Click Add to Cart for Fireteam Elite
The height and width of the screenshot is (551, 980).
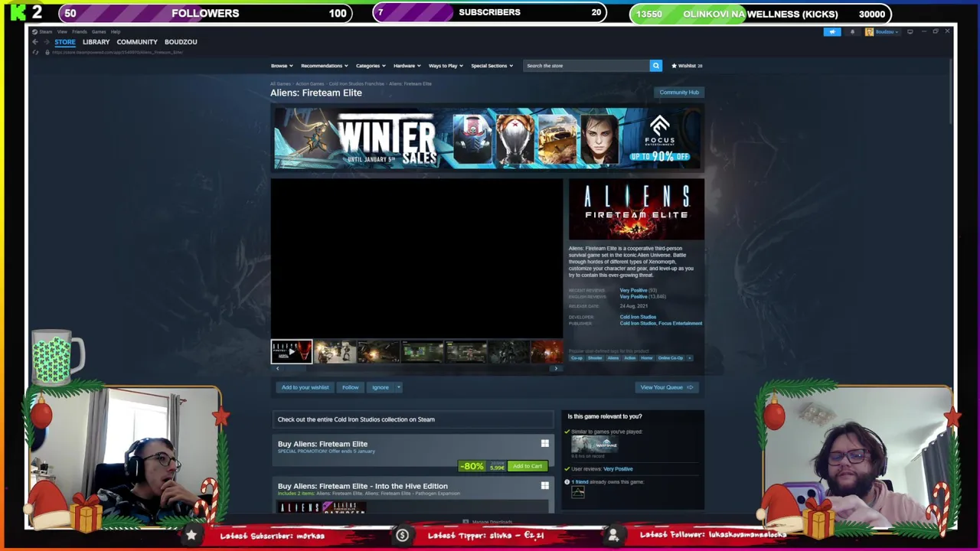click(x=528, y=466)
